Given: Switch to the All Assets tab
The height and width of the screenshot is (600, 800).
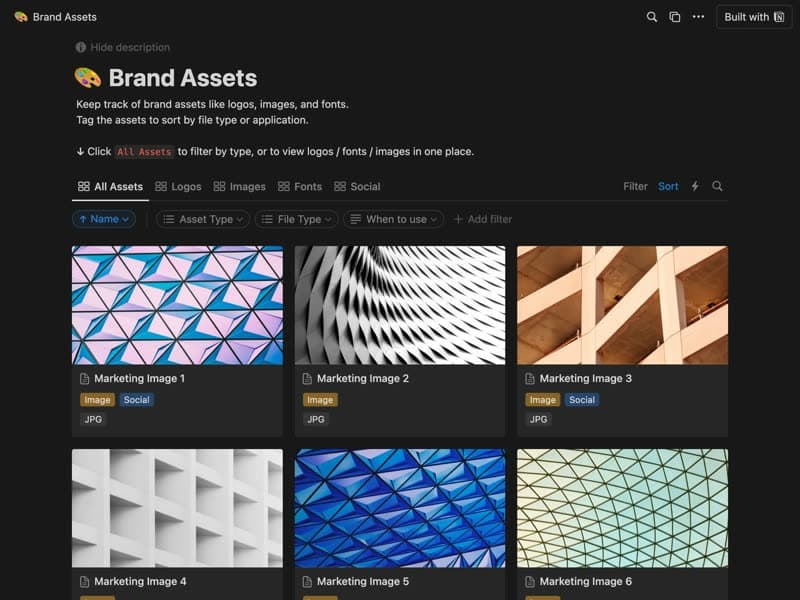Looking at the screenshot, I should tap(110, 187).
